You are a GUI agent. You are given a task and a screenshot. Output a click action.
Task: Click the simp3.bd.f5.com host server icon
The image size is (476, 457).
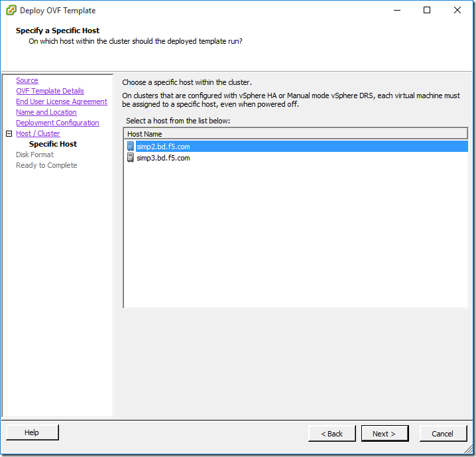click(130, 158)
